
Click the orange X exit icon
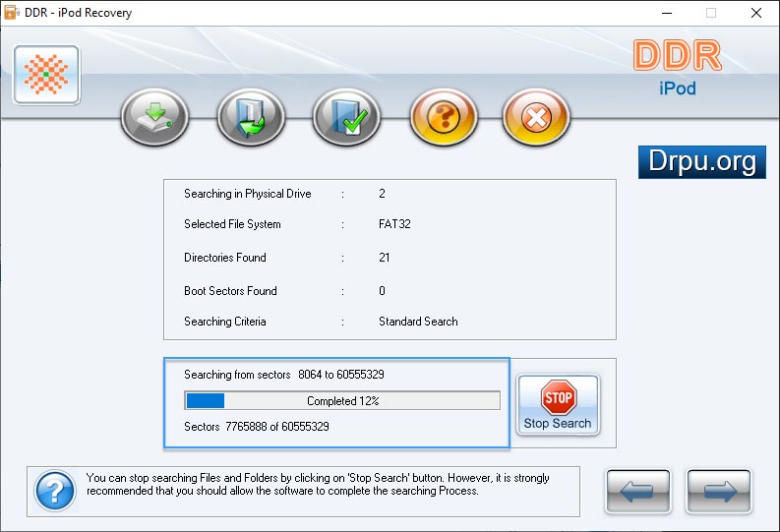(x=536, y=117)
